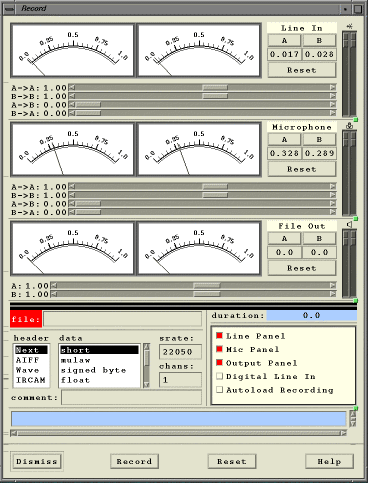Screen dimensions: 368x483
Task: Toggle the Mic Panel checkbox
Action: pyautogui.click(x=219, y=349)
